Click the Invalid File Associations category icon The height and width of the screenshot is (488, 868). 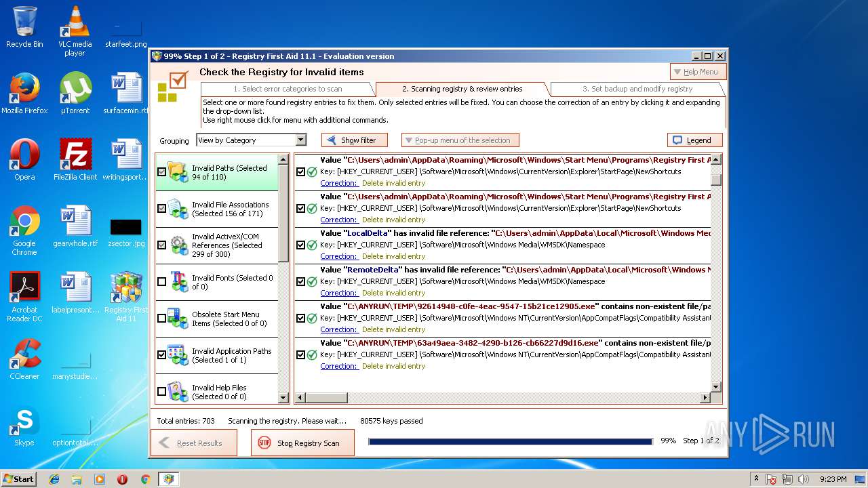click(x=178, y=209)
